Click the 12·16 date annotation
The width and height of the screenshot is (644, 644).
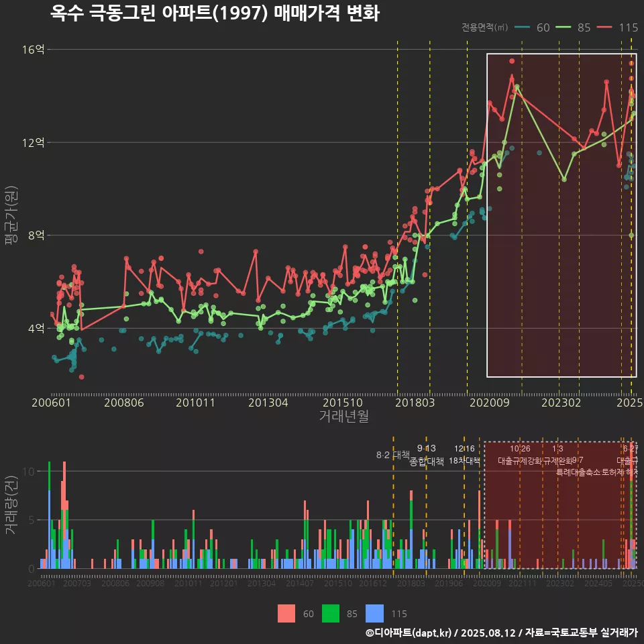464,449
